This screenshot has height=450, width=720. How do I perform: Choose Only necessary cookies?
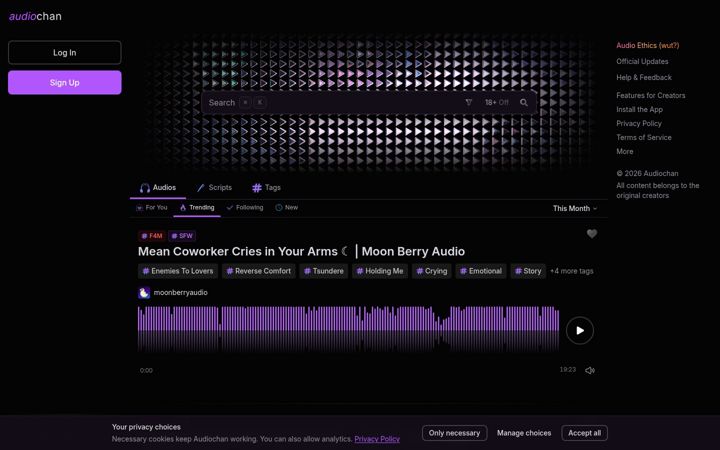pyautogui.click(x=454, y=433)
